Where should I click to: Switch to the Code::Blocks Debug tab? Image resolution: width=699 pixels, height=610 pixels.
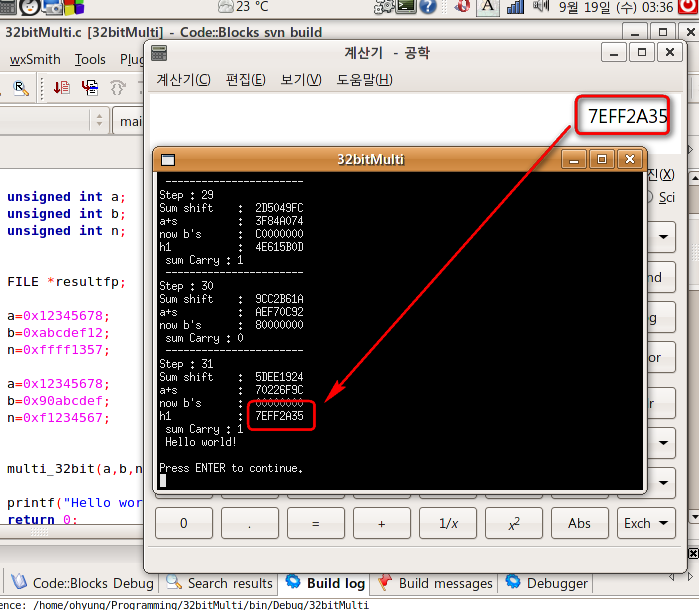[x=83, y=583]
